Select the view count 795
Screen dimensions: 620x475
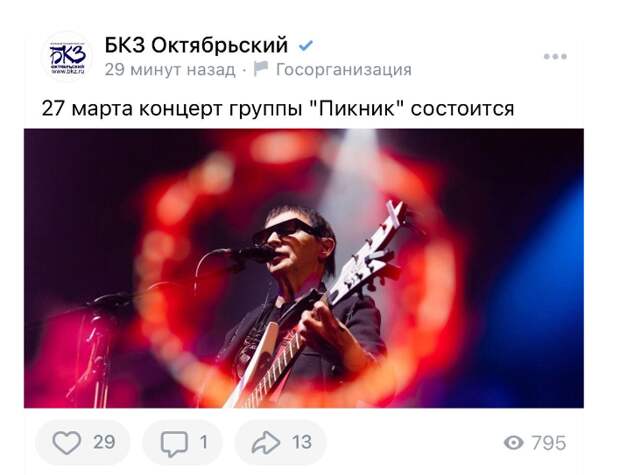549,443
